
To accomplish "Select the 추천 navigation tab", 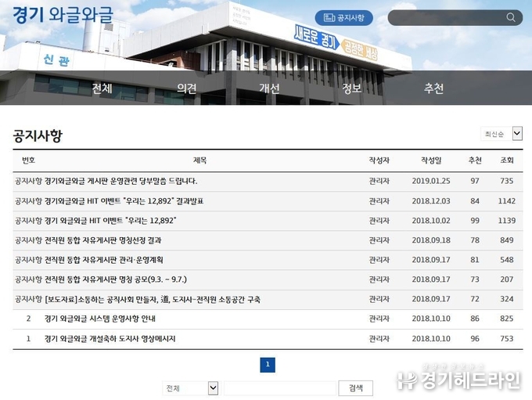I will (433, 88).
